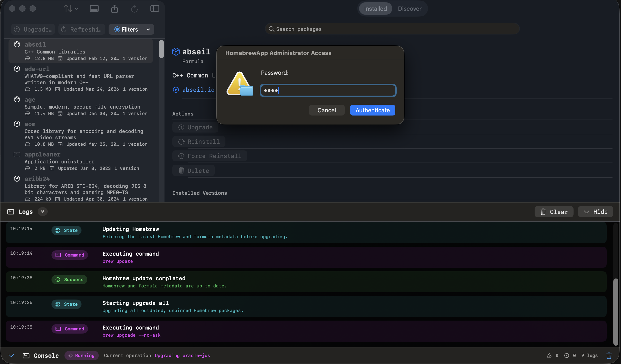Click the State badge for Updating Homebrew

click(x=66, y=230)
